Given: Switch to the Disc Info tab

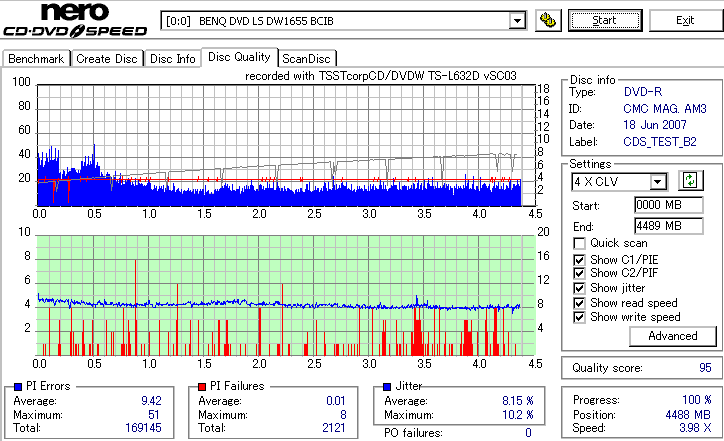Looking at the screenshot, I should coord(173,59).
